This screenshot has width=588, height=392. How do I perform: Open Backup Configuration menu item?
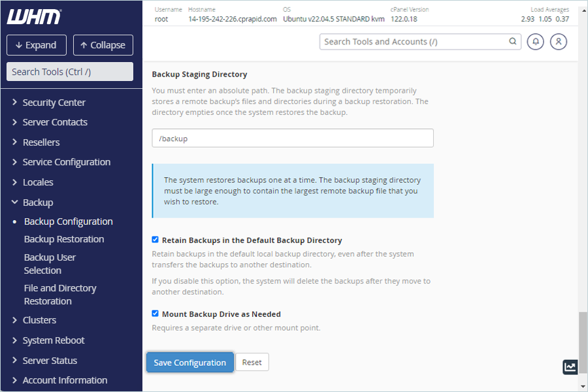68,221
